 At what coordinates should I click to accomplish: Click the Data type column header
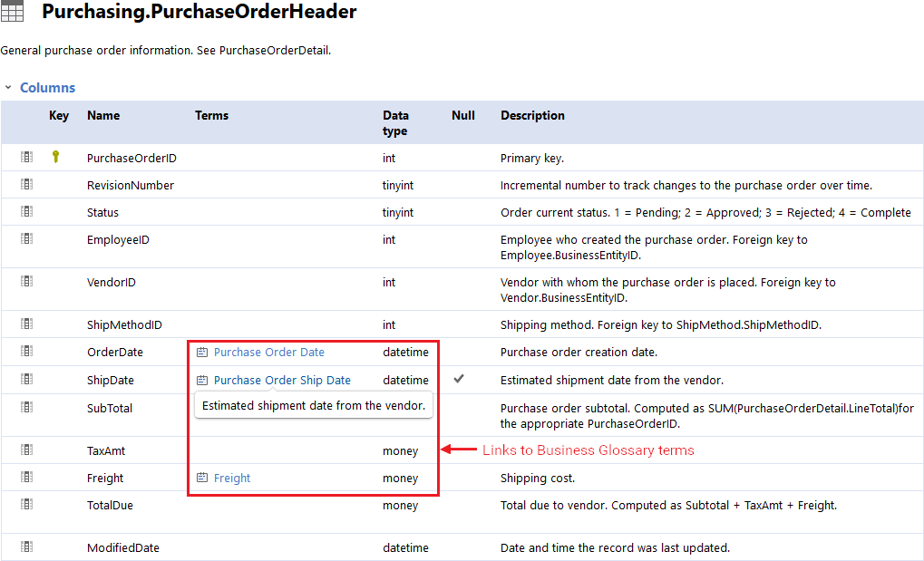coord(395,123)
